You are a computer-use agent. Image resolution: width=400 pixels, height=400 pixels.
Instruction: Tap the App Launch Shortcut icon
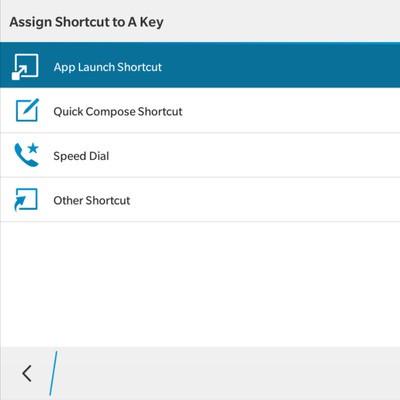point(25,67)
